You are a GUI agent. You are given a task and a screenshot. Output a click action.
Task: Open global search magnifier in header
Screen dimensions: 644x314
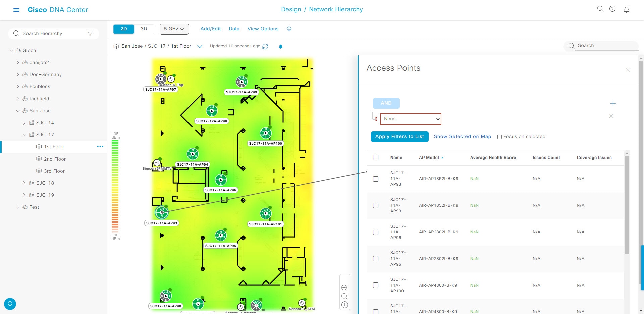tap(600, 9)
